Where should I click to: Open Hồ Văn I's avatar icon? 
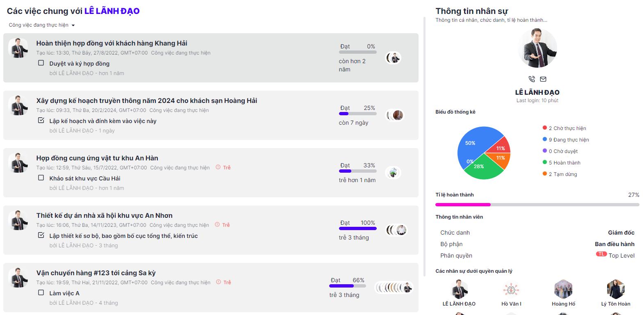[511, 289]
